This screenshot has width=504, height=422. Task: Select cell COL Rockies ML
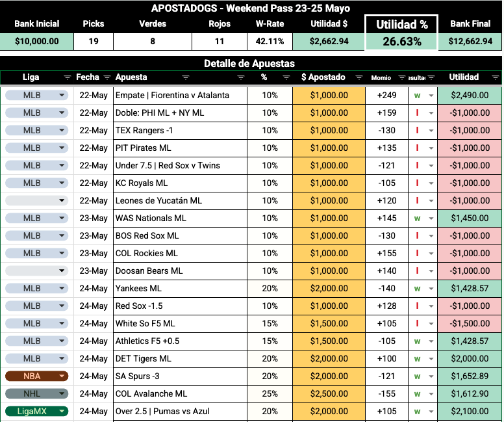pos(180,254)
